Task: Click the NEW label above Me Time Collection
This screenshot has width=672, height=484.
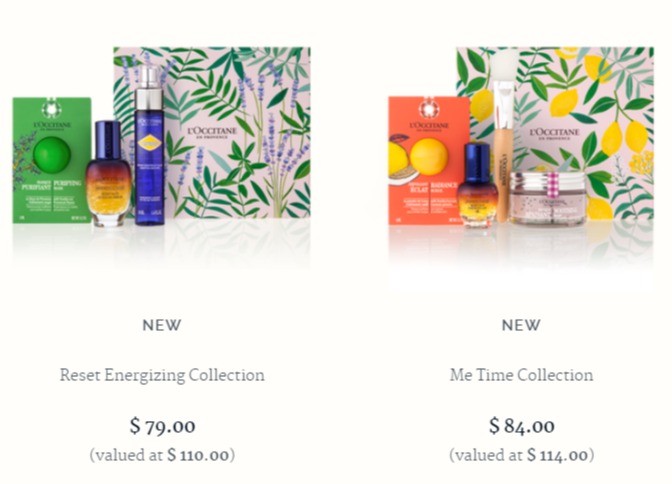Action: click(x=521, y=325)
